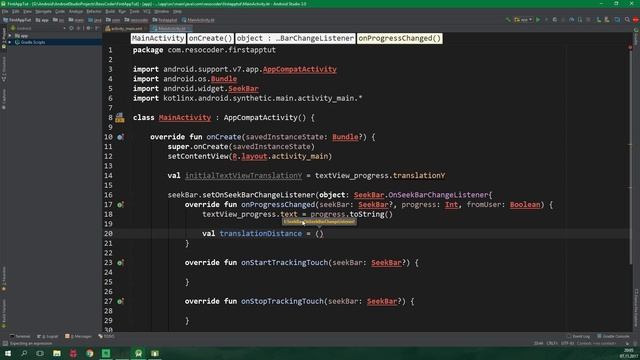Open the Build menu
The width and height of the screenshot is (640, 360).
tap(110, 11)
